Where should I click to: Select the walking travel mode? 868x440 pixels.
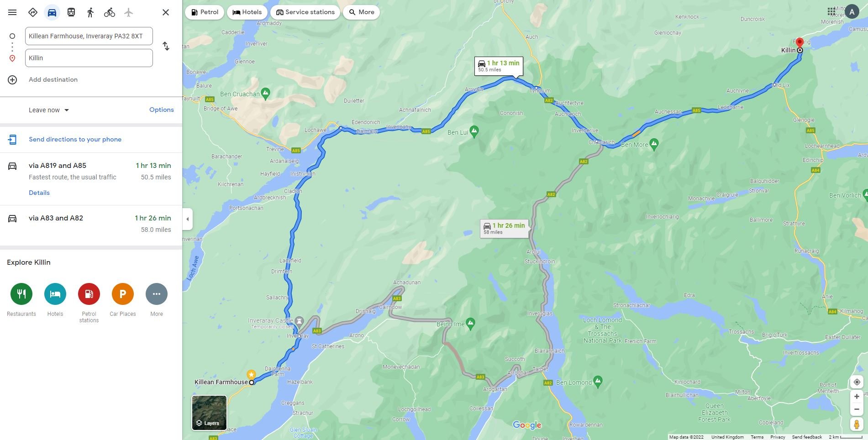point(90,12)
